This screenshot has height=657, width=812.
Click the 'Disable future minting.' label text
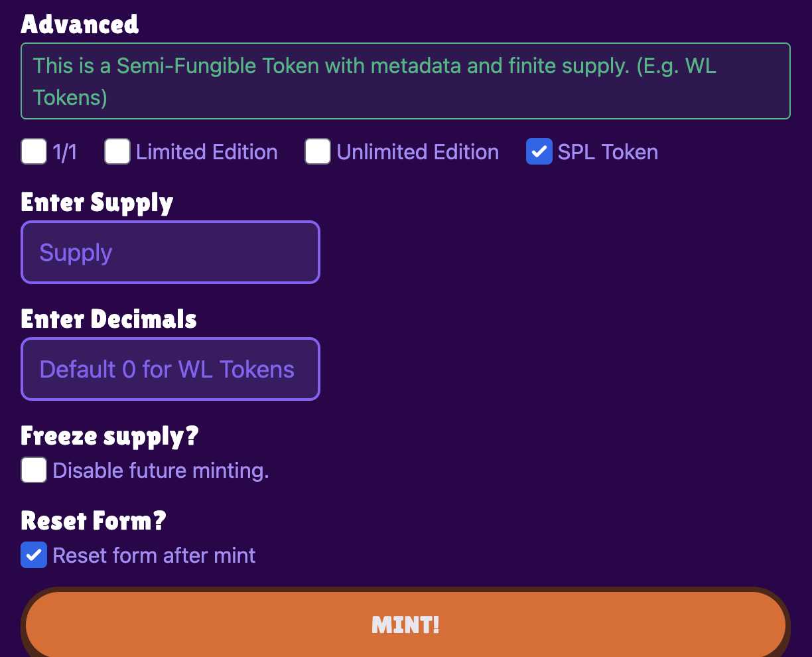click(161, 471)
